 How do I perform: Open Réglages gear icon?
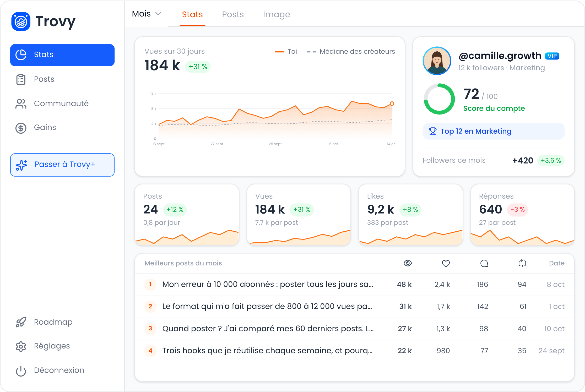(x=21, y=346)
